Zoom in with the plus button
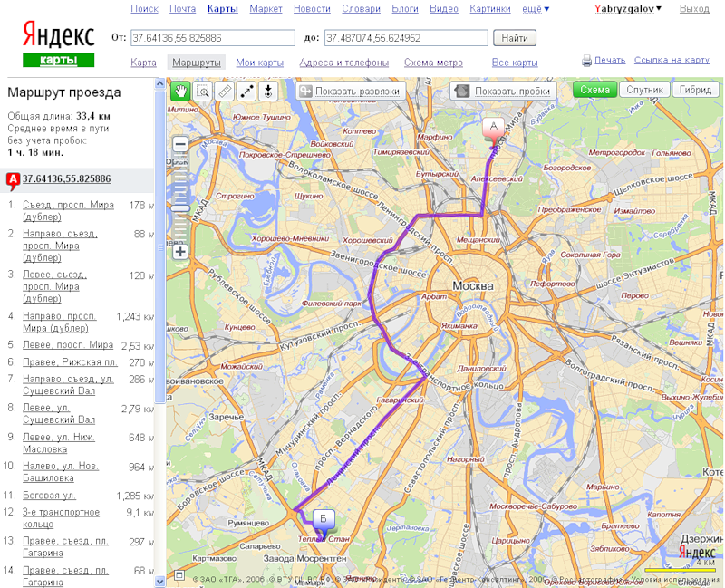The height and width of the screenshot is (588, 725). (x=180, y=251)
